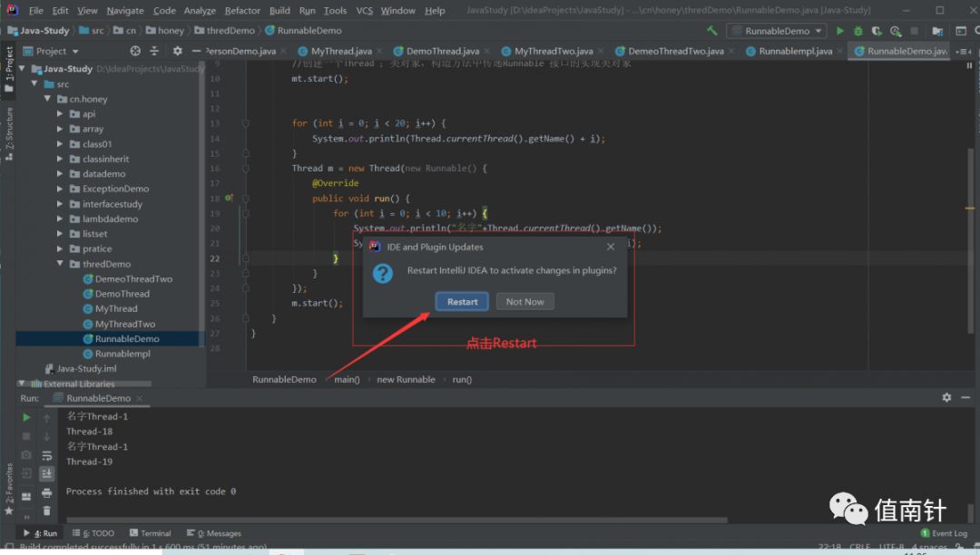Collapse the Java-Study root node
Image resolution: width=980 pixels, height=555 pixels.
point(23,69)
